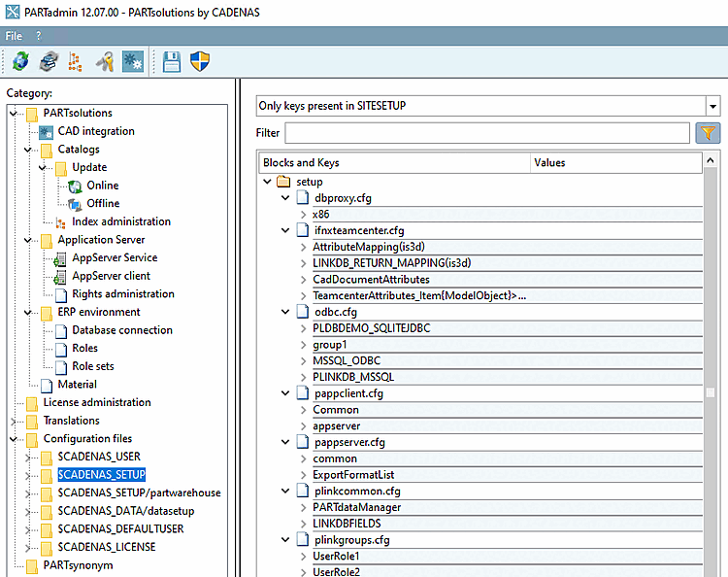The image size is (728, 577).
Task: Select CAD integration in category tree
Action: (95, 131)
